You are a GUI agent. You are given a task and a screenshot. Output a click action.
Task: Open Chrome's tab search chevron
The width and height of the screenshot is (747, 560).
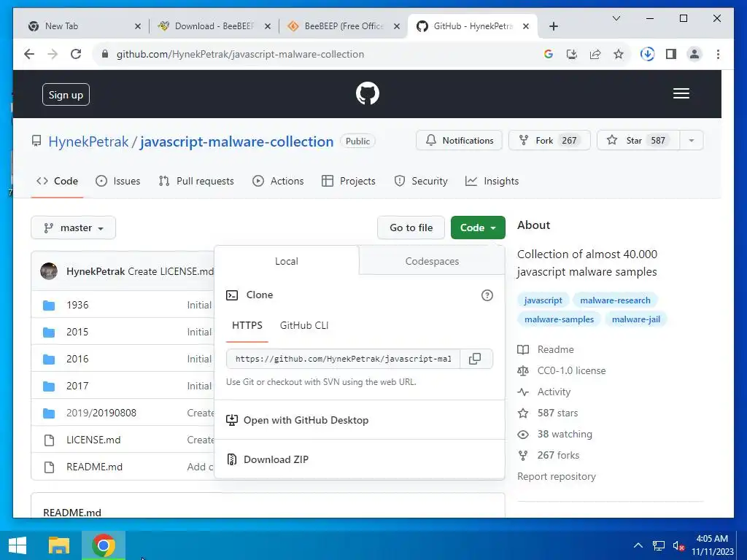tap(616, 18)
